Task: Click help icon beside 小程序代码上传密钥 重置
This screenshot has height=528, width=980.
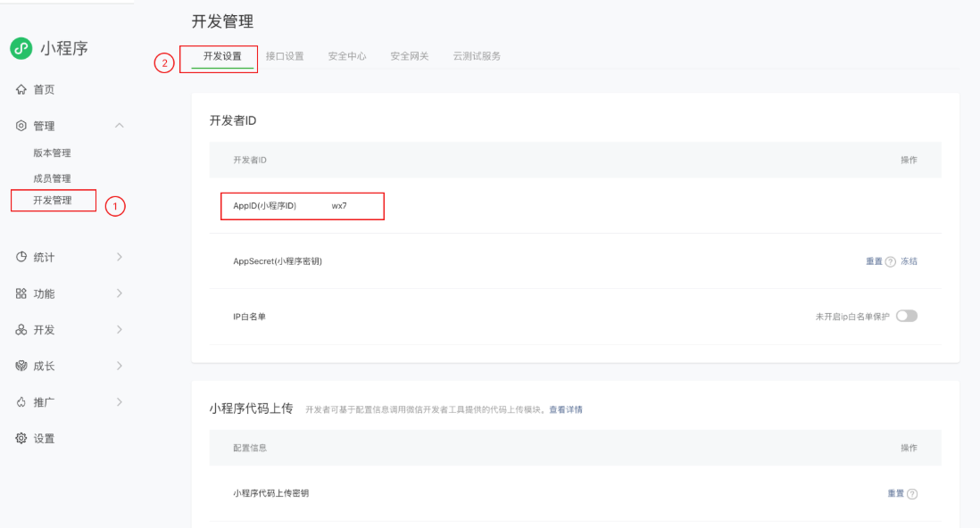Action: click(912, 494)
